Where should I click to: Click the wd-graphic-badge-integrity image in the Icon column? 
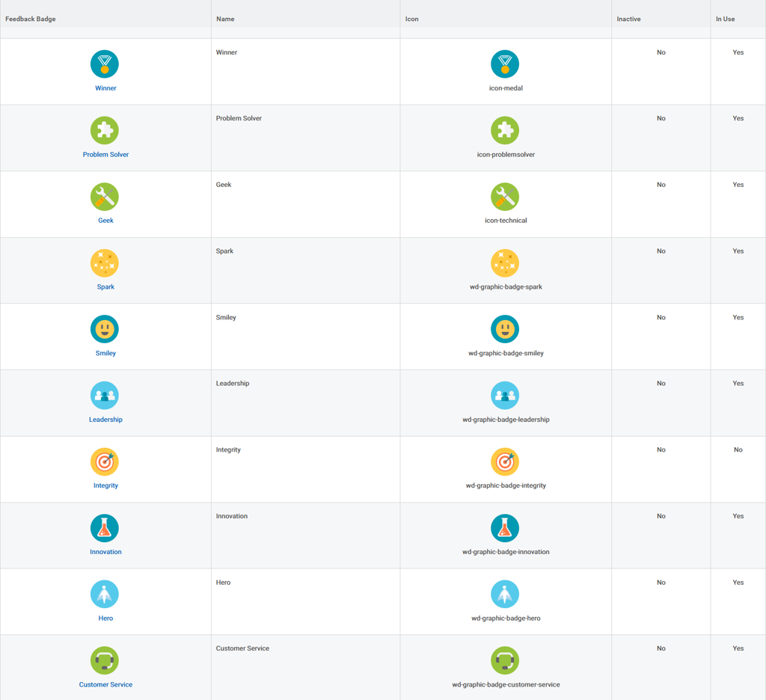coord(505,461)
